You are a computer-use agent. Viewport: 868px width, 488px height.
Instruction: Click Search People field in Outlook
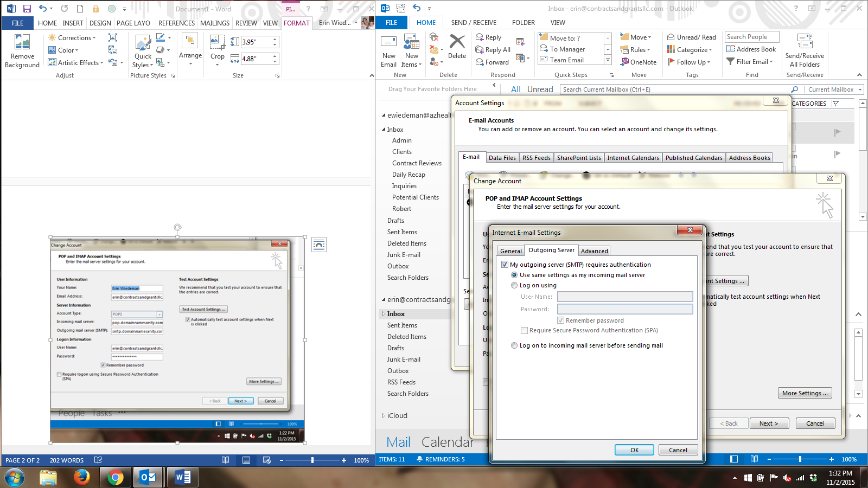point(752,37)
